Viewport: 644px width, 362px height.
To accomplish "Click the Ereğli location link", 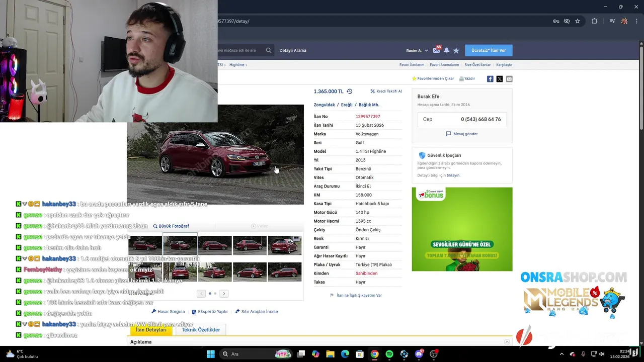I will point(347,105).
